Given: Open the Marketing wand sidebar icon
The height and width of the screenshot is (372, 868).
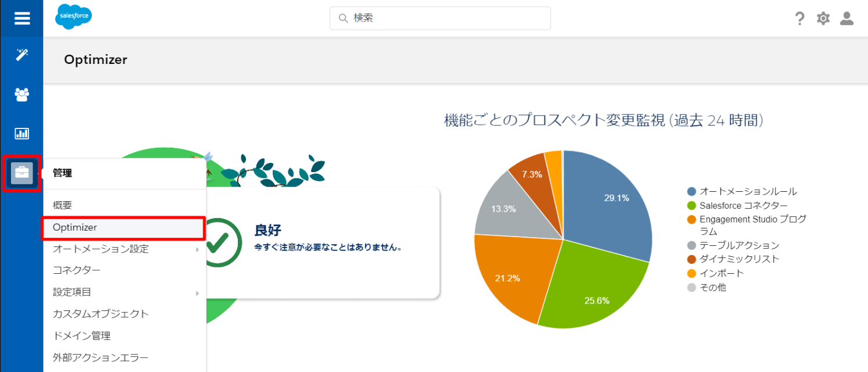Looking at the screenshot, I should 22,55.
